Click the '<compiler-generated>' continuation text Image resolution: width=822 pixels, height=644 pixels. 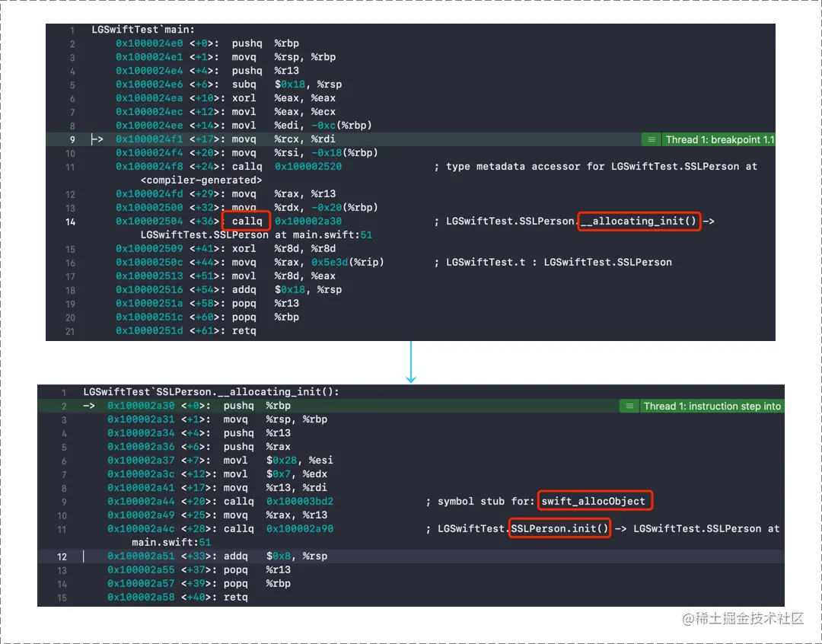[201, 180]
